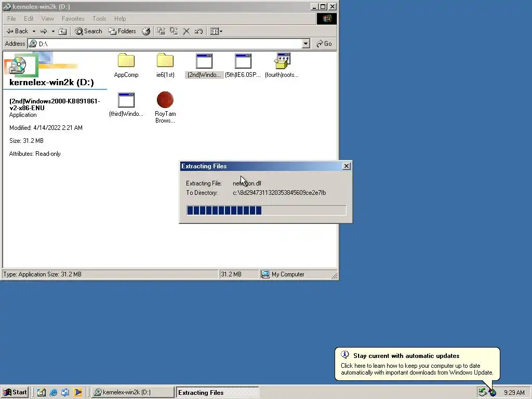Viewport: 532px width, 399px height.
Task: Open the Start menu
Action: pyautogui.click(x=15, y=392)
